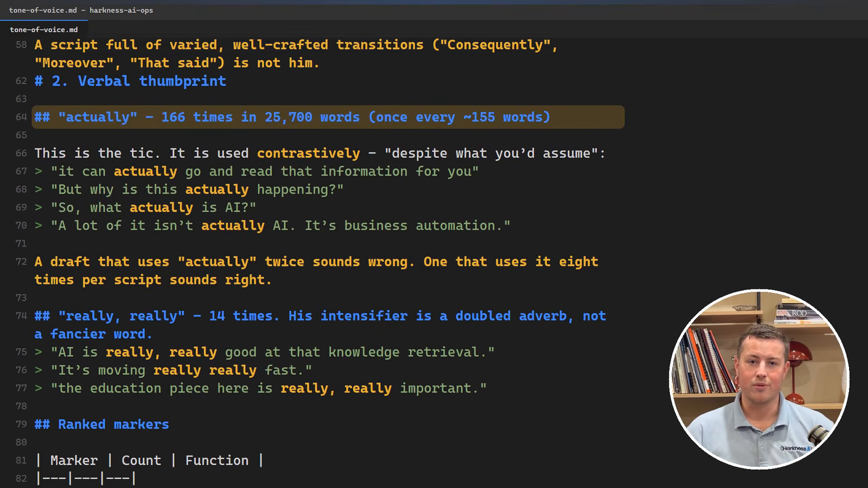Image resolution: width=868 pixels, height=488 pixels.
Task: Click the table separator row on line 82
Action: coord(85,478)
